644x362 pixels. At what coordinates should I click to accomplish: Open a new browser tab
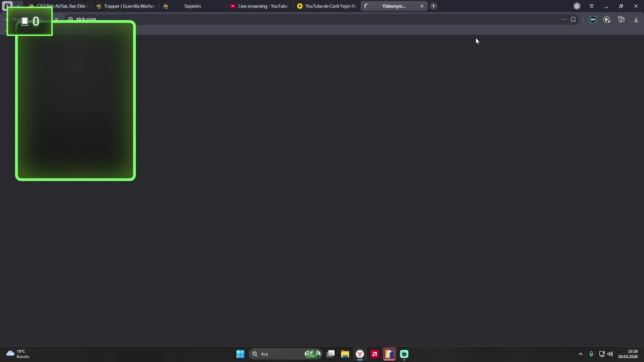(433, 6)
